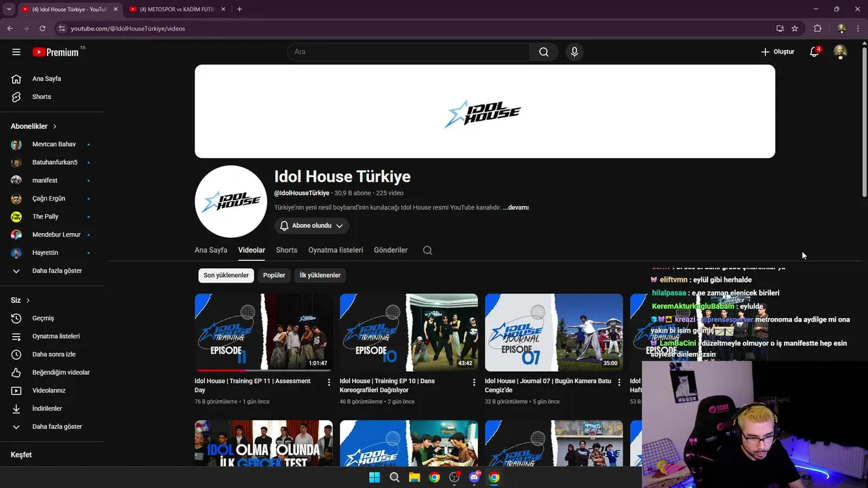Activate voice search microphone
This screenshot has height=488, width=868.
tap(574, 52)
